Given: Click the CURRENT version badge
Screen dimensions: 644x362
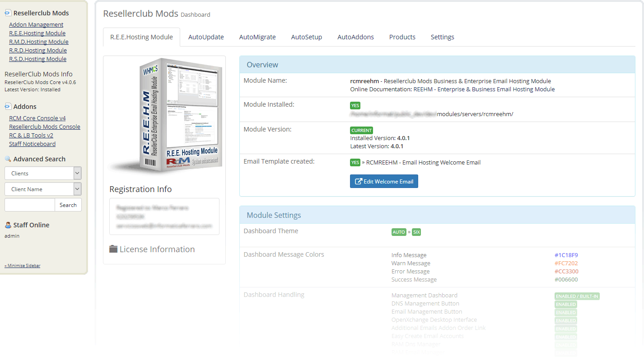Looking at the screenshot, I should [x=362, y=130].
